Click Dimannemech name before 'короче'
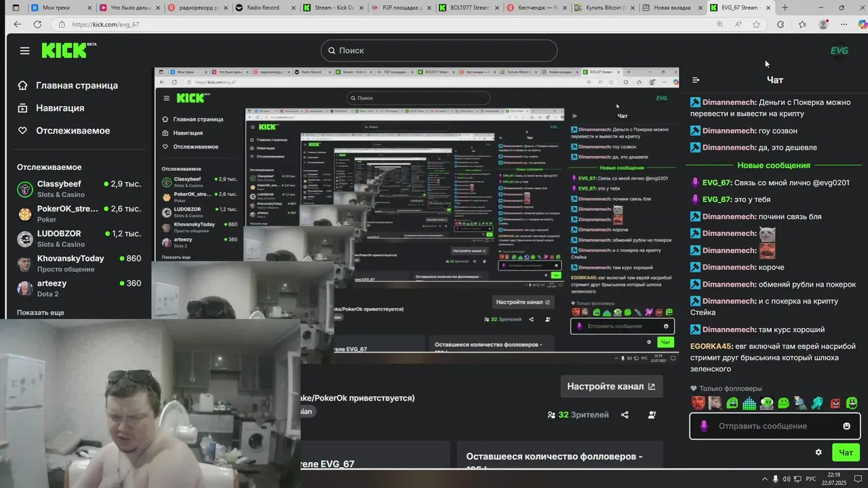Screen dimensions: 868x488 [x=728, y=268]
